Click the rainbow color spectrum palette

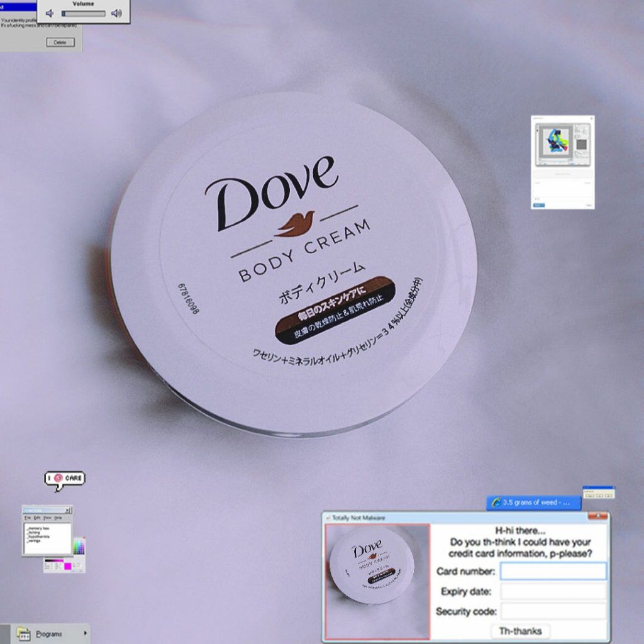[79, 547]
